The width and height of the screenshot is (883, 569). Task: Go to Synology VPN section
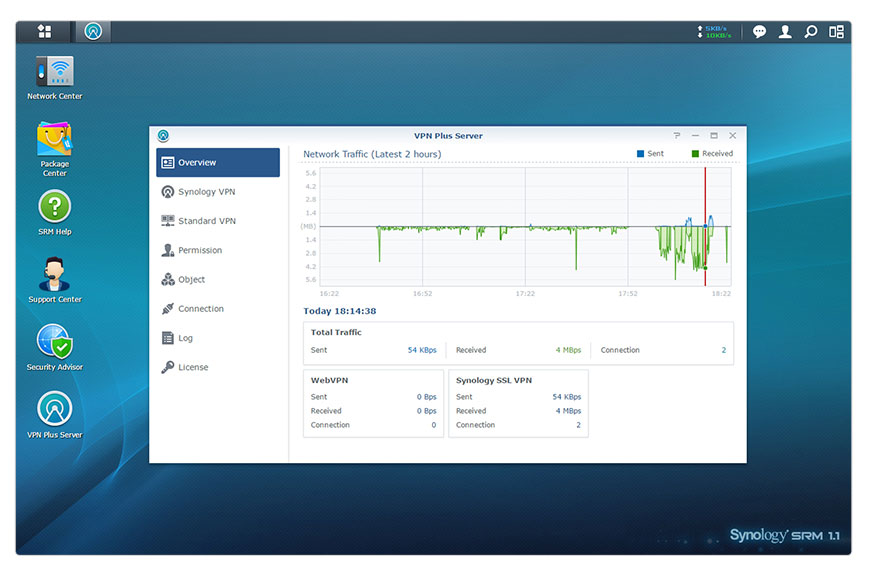(218, 192)
